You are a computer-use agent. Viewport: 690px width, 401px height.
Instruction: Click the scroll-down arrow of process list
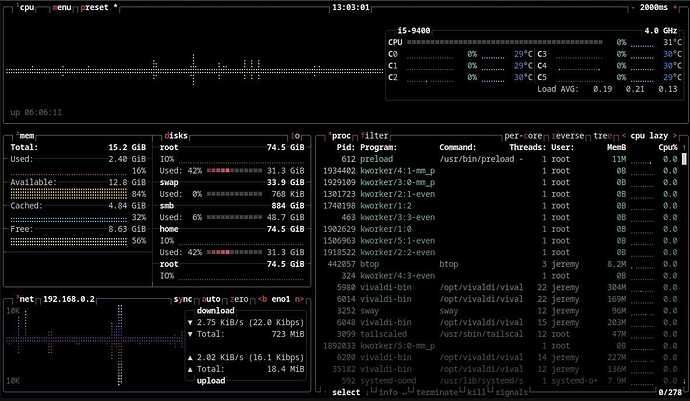point(684,381)
